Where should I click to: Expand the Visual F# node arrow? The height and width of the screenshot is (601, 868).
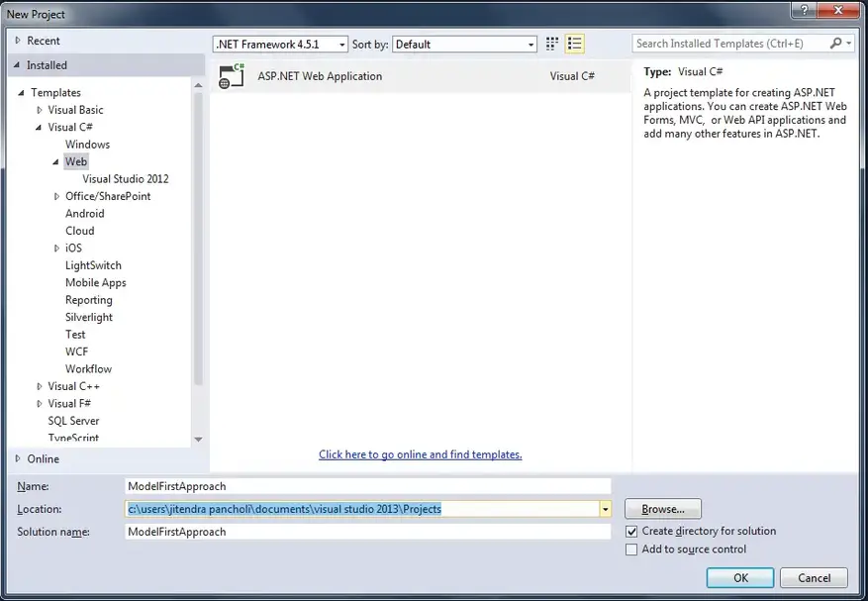click(x=39, y=404)
